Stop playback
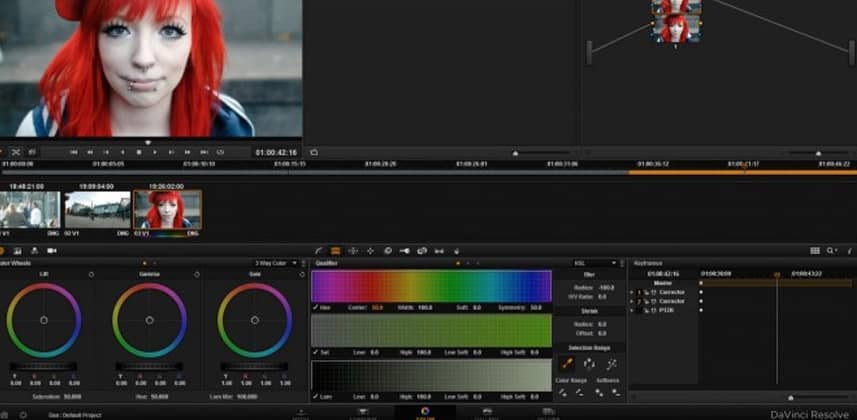This screenshot has height=420, width=857. (x=139, y=152)
